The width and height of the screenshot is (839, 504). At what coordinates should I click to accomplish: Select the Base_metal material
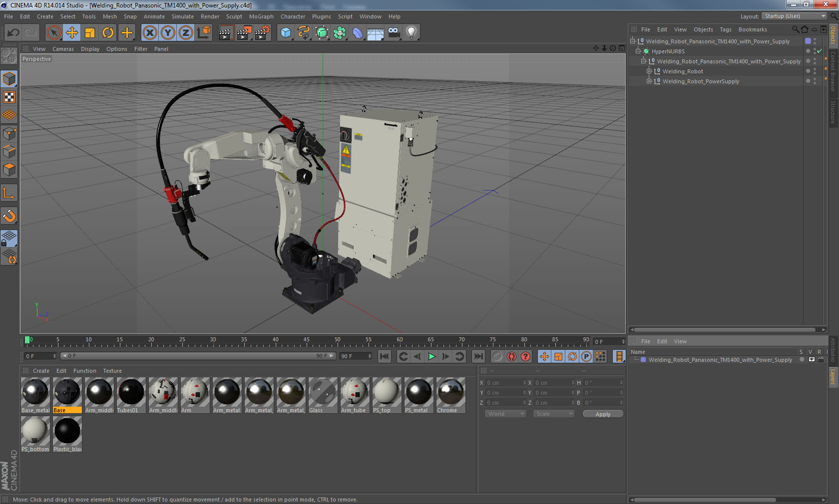click(x=35, y=395)
